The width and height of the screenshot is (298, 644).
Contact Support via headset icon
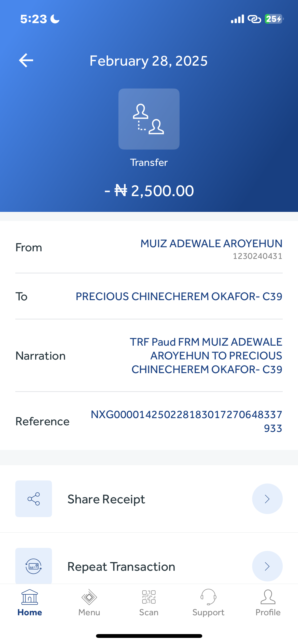coord(208,597)
